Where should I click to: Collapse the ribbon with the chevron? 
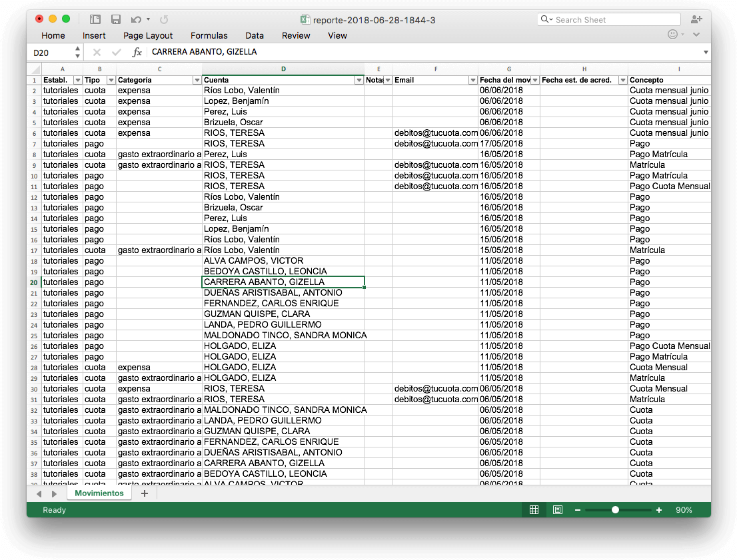696,35
